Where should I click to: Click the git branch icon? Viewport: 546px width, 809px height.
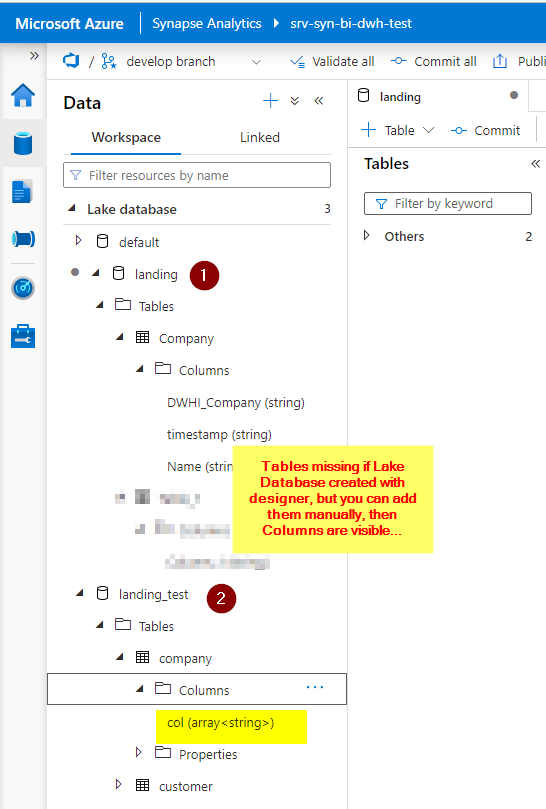click(108, 61)
